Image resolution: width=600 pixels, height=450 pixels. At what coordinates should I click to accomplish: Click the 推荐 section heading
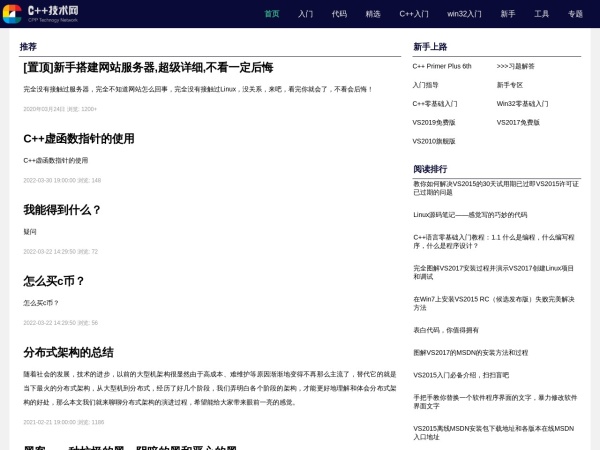pos(28,47)
